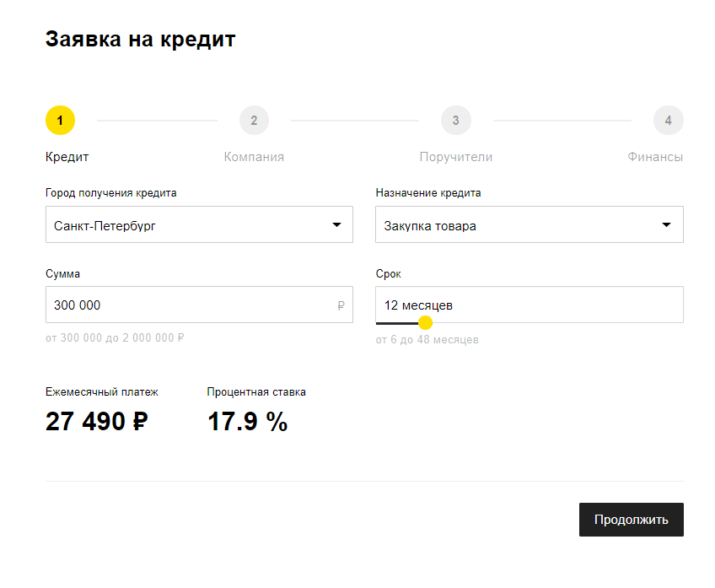Click the step 4 circle above Финансы
Screen dimensions: 715x588
[x=669, y=120]
